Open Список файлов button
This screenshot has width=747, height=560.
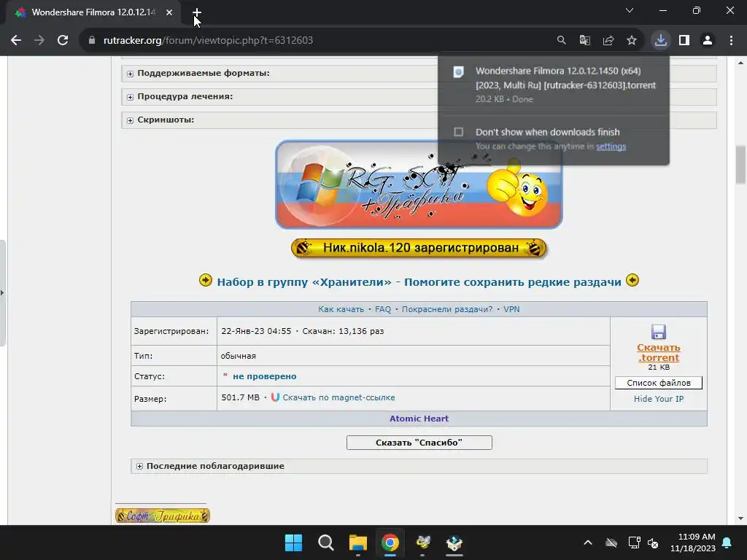click(659, 383)
